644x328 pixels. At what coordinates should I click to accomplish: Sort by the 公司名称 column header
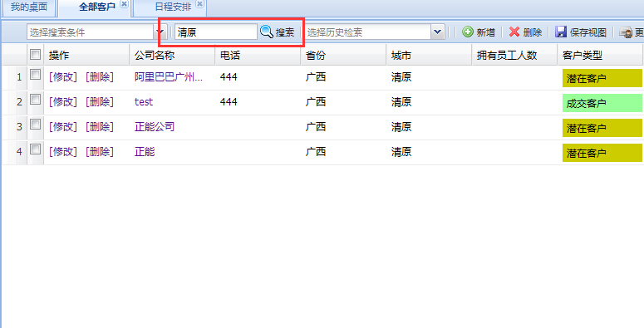pyautogui.click(x=172, y=55)
